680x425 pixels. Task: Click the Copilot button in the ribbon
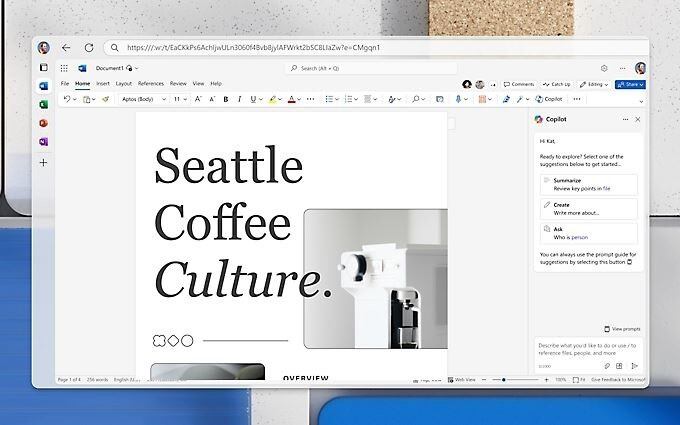pos(549,99)
